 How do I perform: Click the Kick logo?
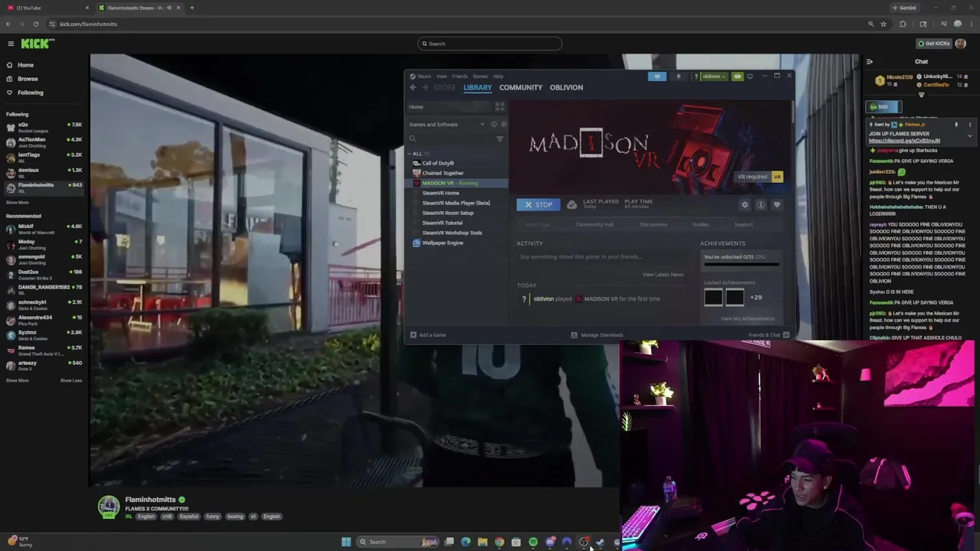(x=38, y=44)
